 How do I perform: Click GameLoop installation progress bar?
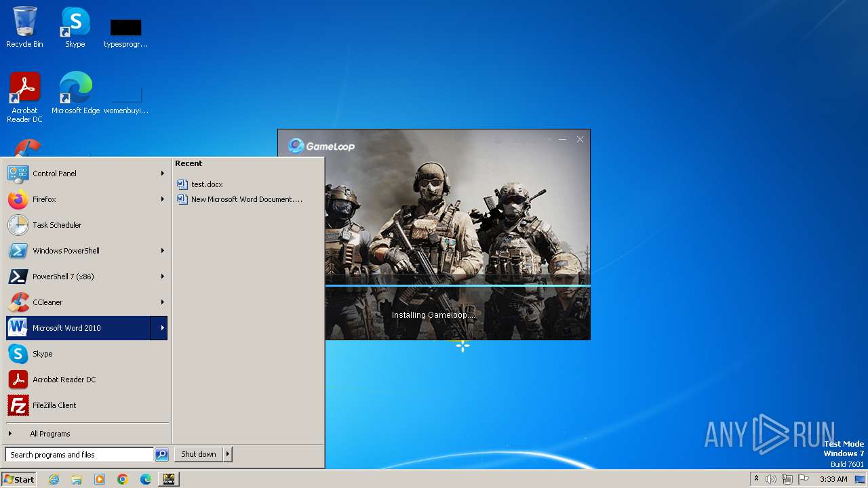(x=458, y=285)
